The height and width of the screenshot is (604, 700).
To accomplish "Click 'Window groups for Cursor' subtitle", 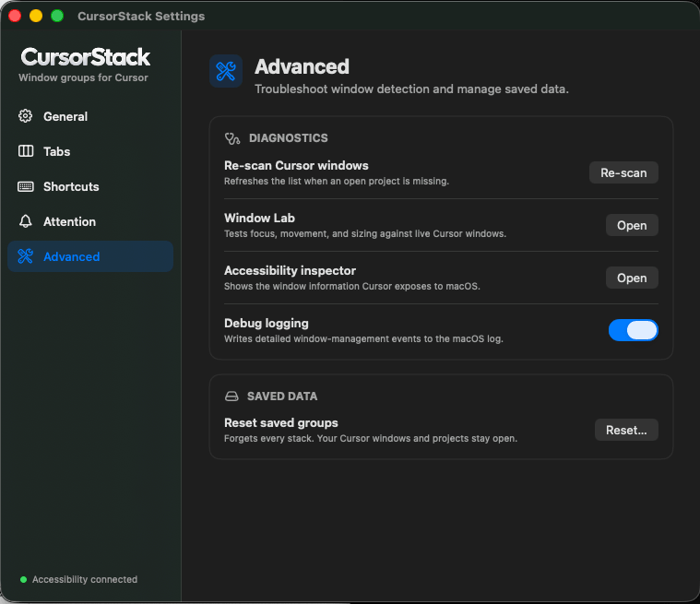I will pos(83,77).
